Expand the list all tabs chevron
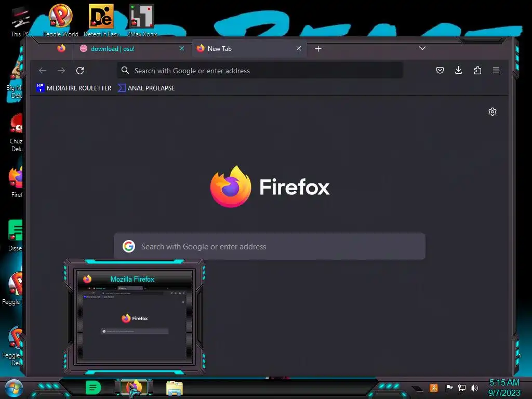The image size is (532, 399). click(422, 48)
